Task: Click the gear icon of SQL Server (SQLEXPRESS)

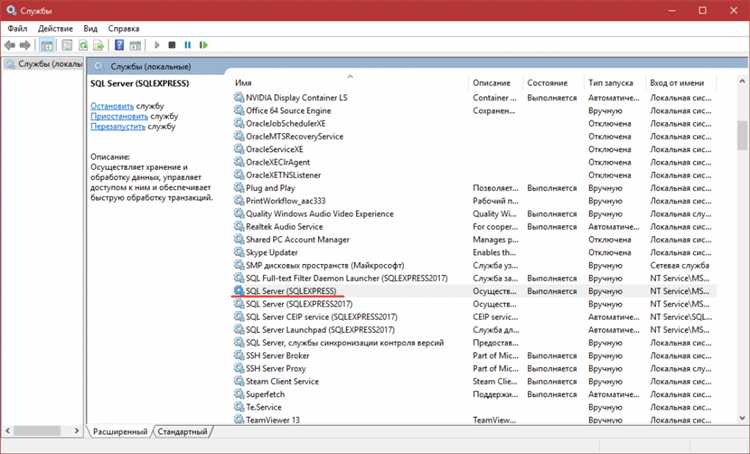Action: 239,291
